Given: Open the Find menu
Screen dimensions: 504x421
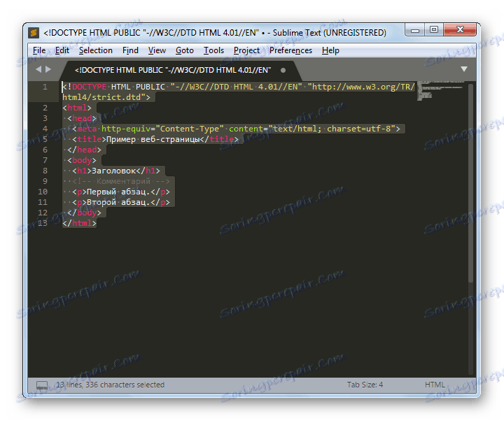Looking at the screenshot, I should pyautogui.click(x=130, y=51).
